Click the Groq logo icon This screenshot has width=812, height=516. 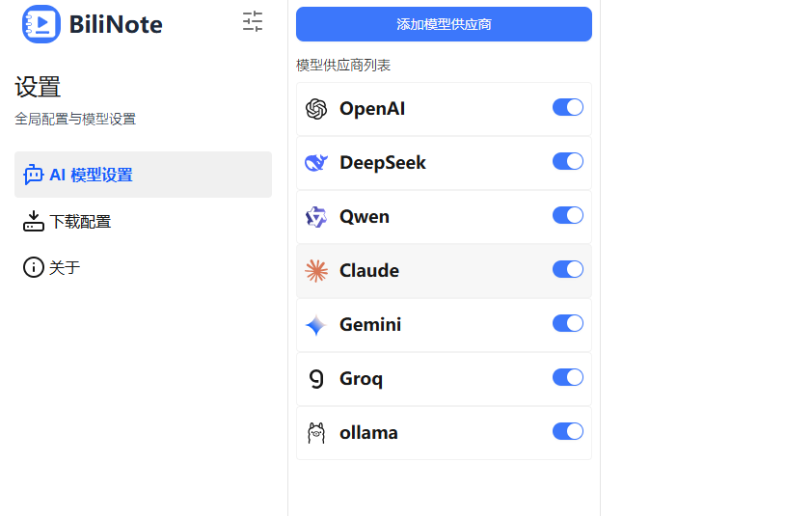316,379
